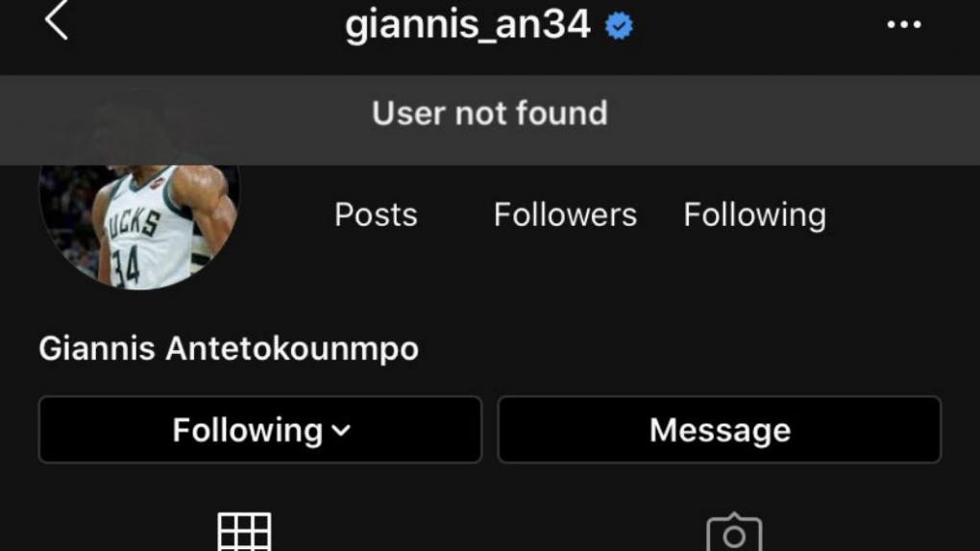Open the tagged photos tab
980x551 pixels.
(x=734, y=532)
